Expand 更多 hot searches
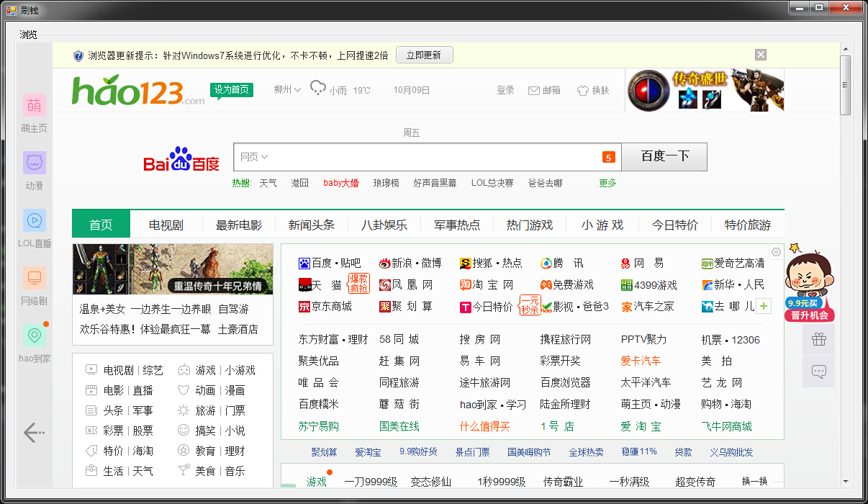Image resolution: width=868 pixels, height=504 pixels. pyautogui.click(x=607, y=183)
